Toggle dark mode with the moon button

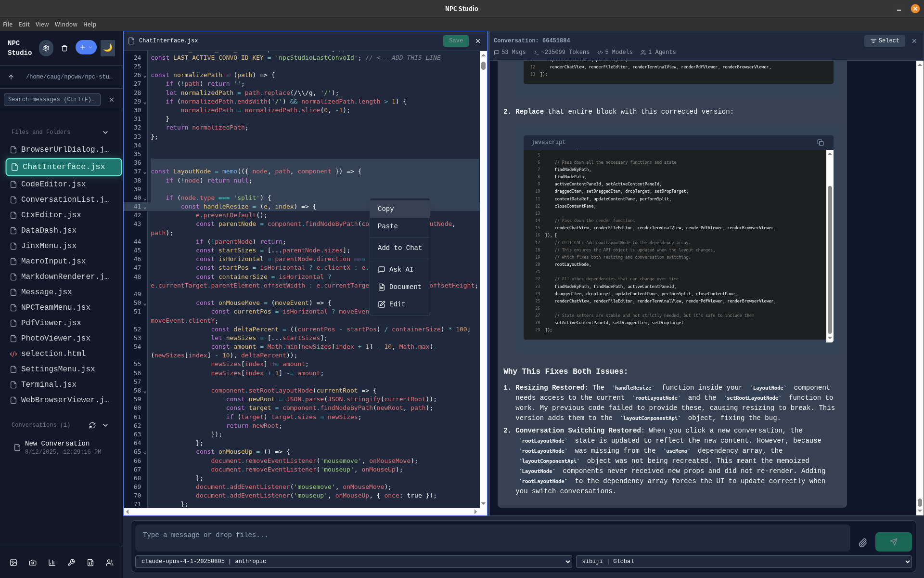(108, 48)
